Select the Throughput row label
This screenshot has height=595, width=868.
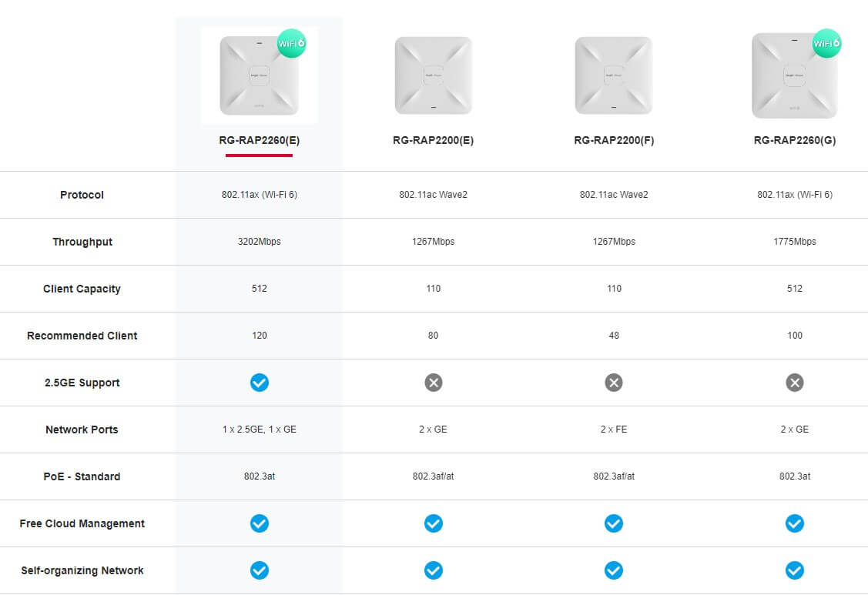click(82, 242)
